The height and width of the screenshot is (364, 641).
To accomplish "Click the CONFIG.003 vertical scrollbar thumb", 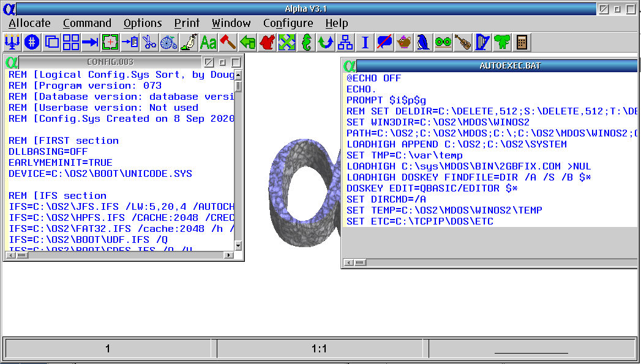I will [238, 86].
